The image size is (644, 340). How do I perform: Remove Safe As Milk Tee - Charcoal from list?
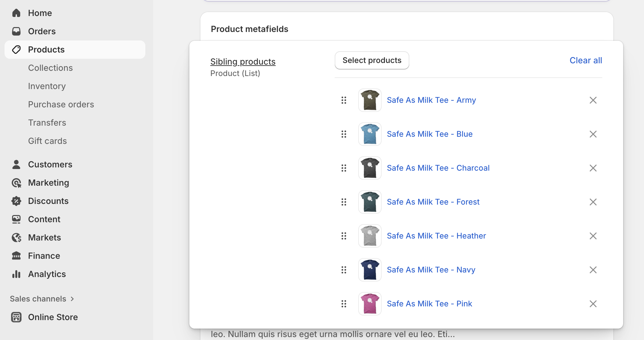593,168
